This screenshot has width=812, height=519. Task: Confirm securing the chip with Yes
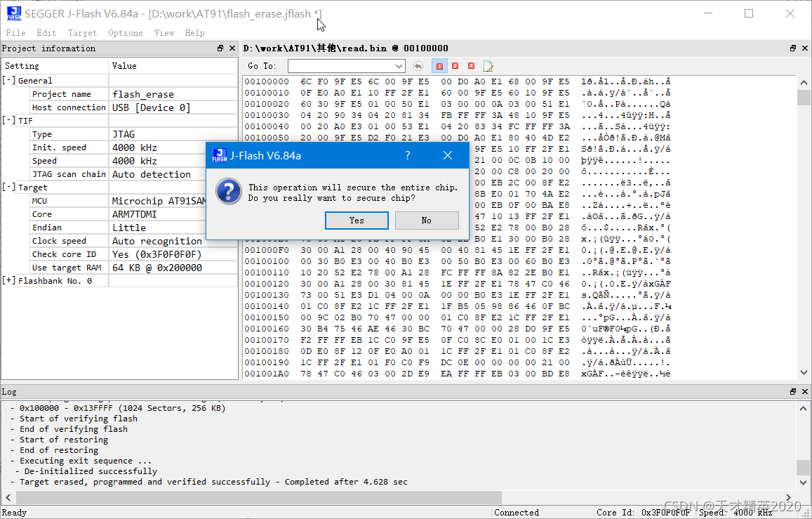[x=357, y=220]
